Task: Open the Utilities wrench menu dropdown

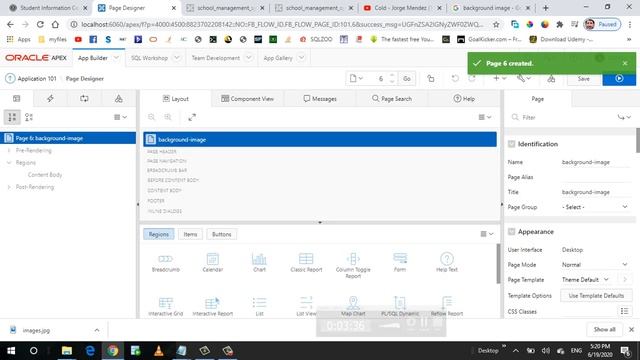Action: tap(524, 78)
